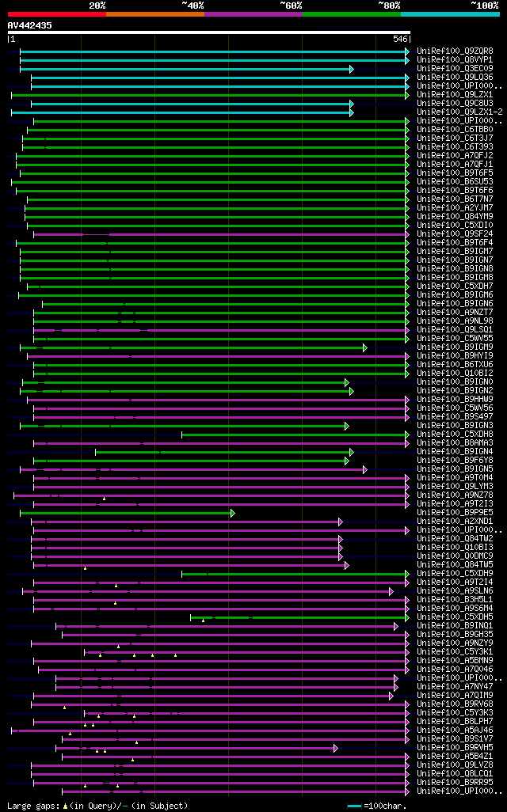507x812 pixels.
Task: Open hit UniRef100_B6SU53
Action: tap(456, 182)
